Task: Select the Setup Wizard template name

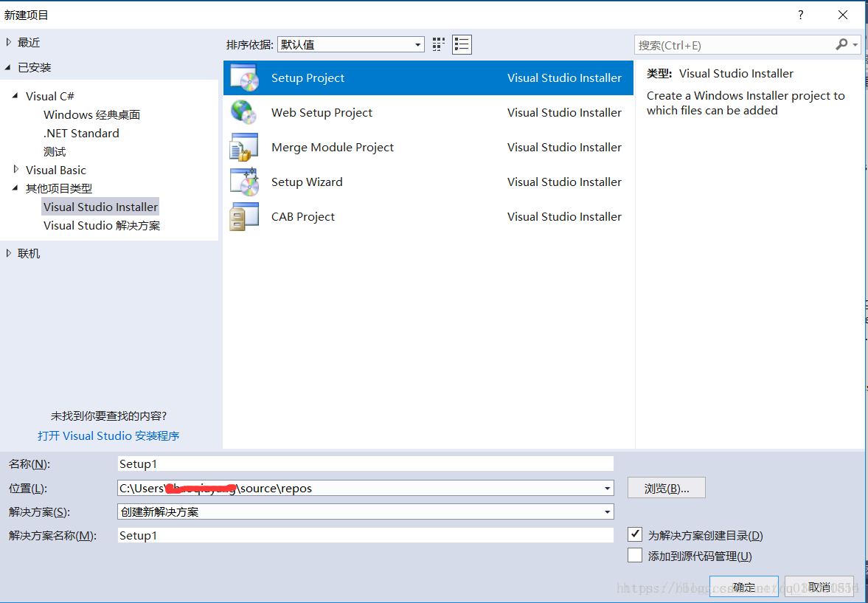Action: (x=307, y=182)
